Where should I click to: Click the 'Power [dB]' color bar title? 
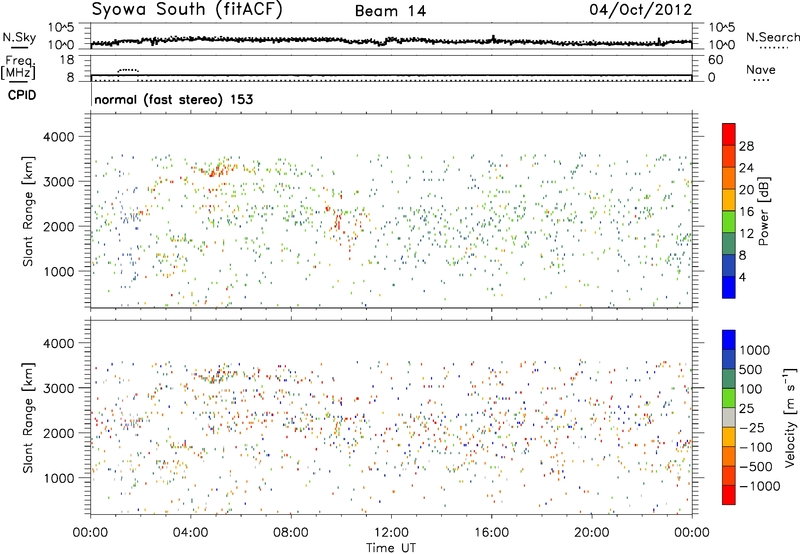(763, 211)
